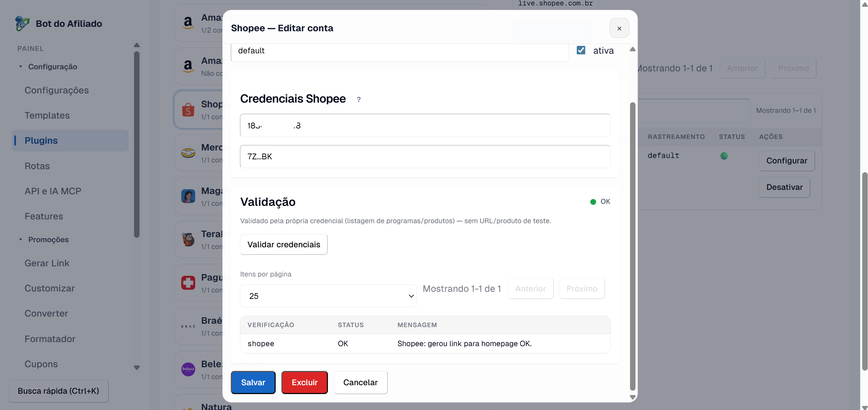Collapse the Configuração sidebar section
This screenshot has height=410, width=868.
(x=48, y=67)
